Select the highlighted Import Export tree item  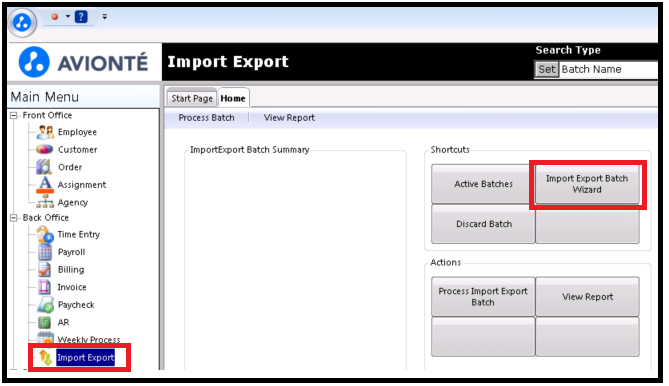85,357
